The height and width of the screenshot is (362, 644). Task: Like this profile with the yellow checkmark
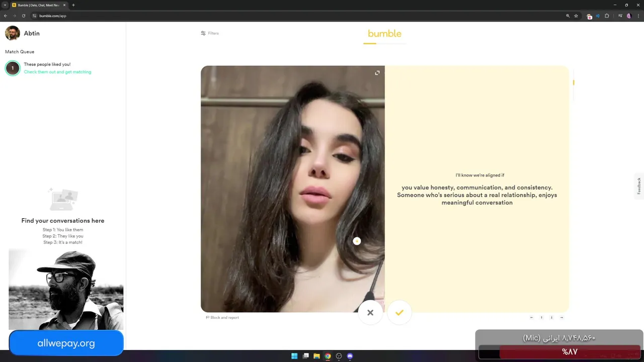coord(399,313)
